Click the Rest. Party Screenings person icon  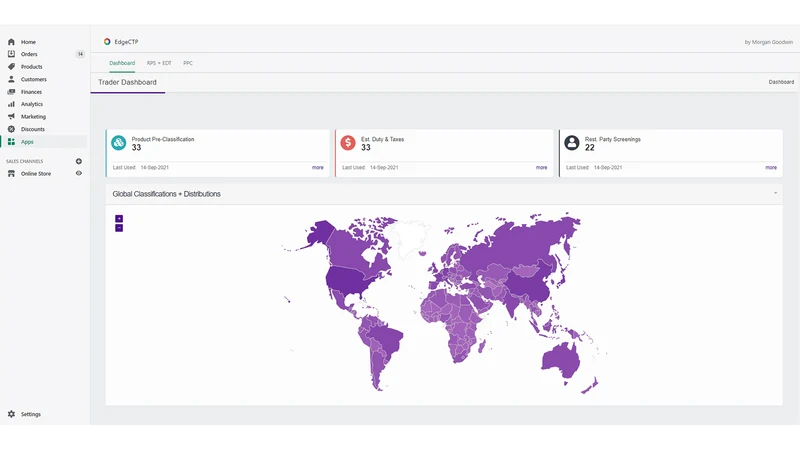572,143
